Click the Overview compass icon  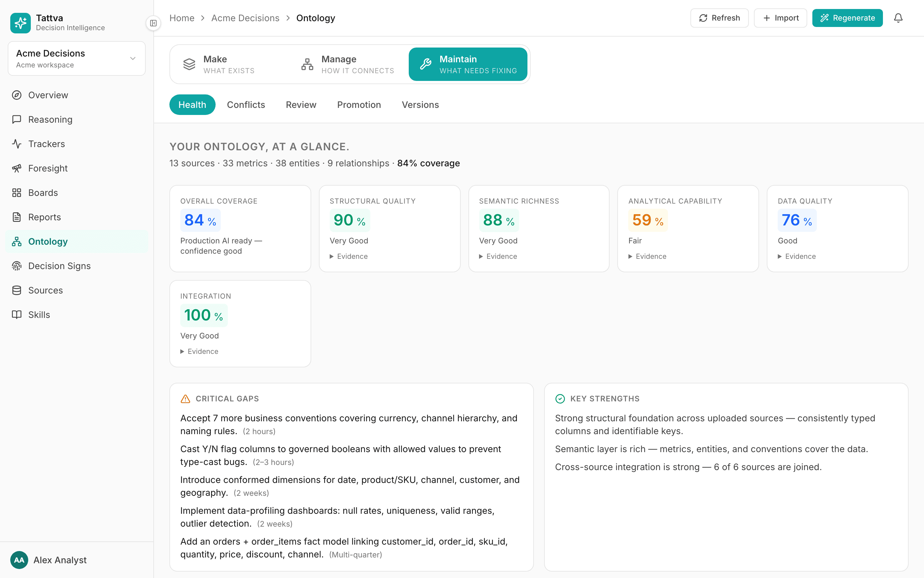pos(17,95)
